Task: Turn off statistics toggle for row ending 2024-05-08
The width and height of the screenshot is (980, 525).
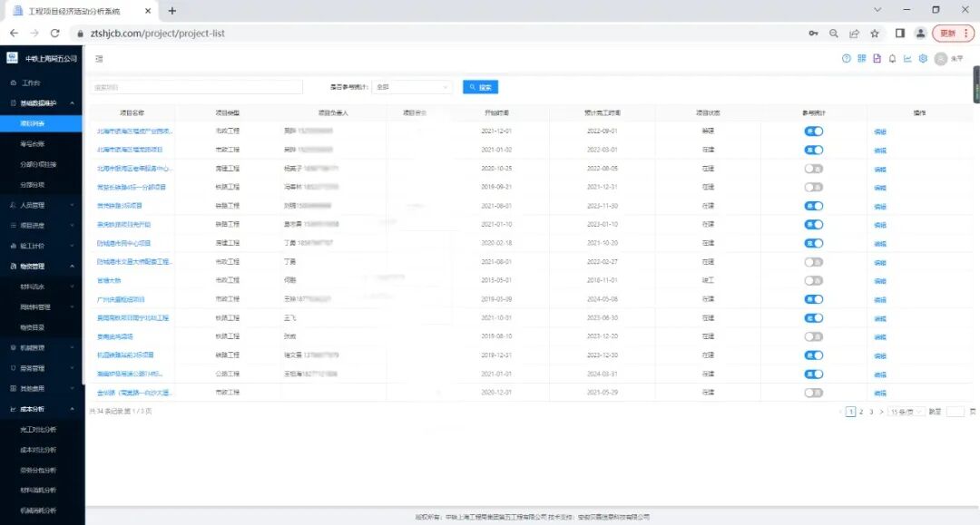Action: [x=814, y=299]
